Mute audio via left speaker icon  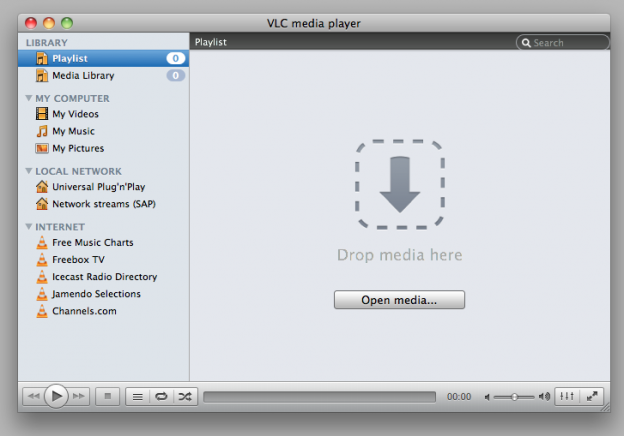coord(487,397)
